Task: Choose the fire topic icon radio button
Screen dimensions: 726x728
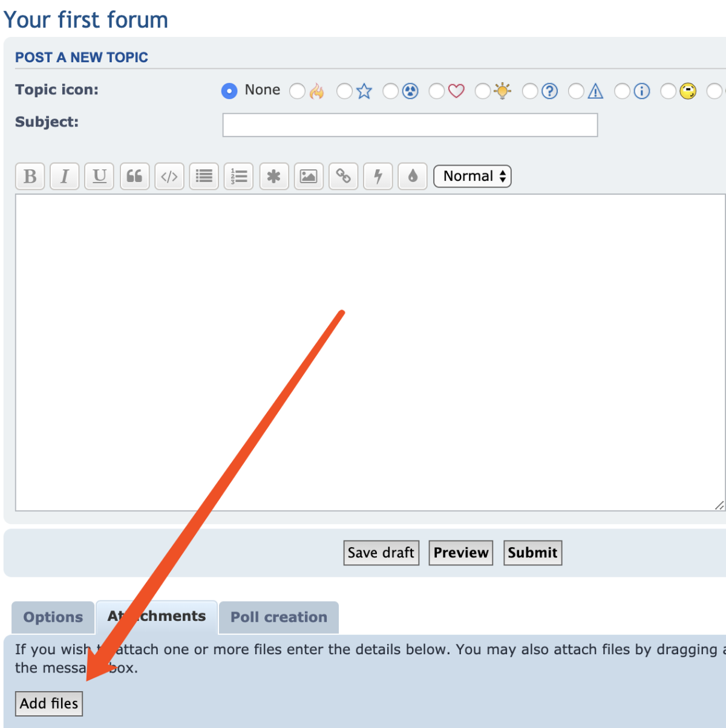Action: click(297, 91)
